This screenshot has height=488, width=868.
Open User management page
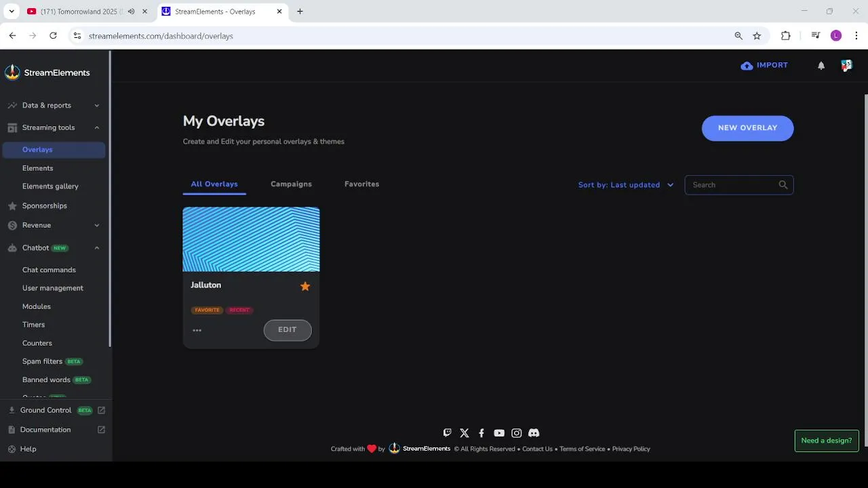tap(53, 288)
